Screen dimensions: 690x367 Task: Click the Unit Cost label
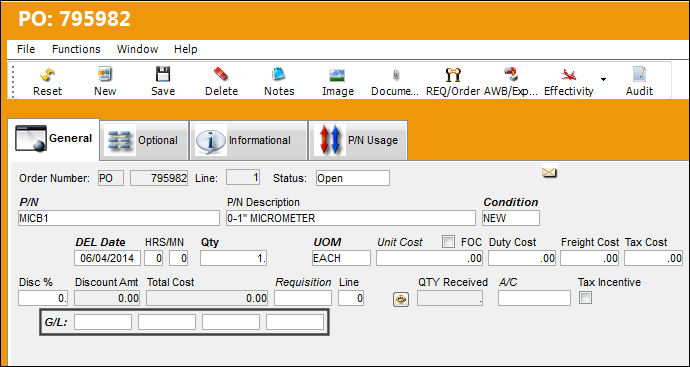pos(400,242)
